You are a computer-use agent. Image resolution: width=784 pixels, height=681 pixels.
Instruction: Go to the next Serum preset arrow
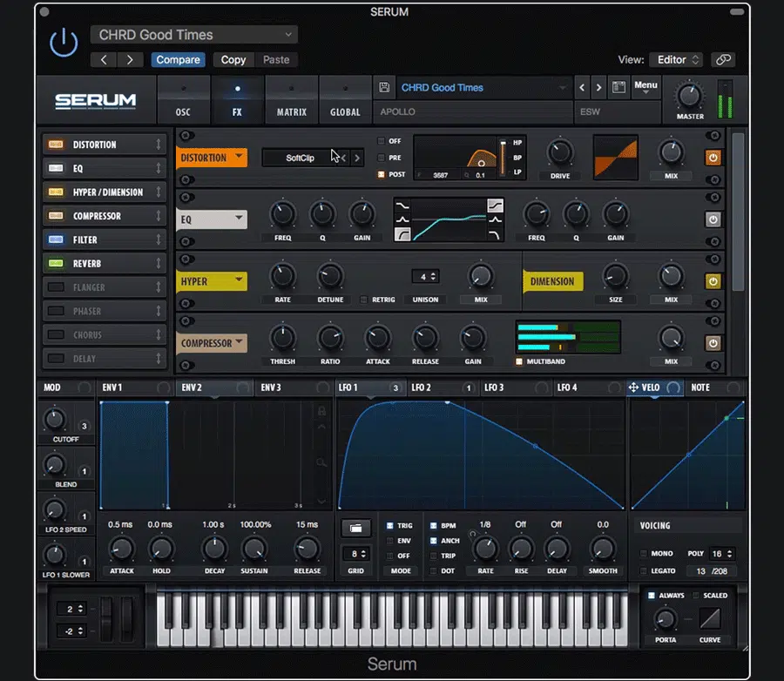(598, 87)
